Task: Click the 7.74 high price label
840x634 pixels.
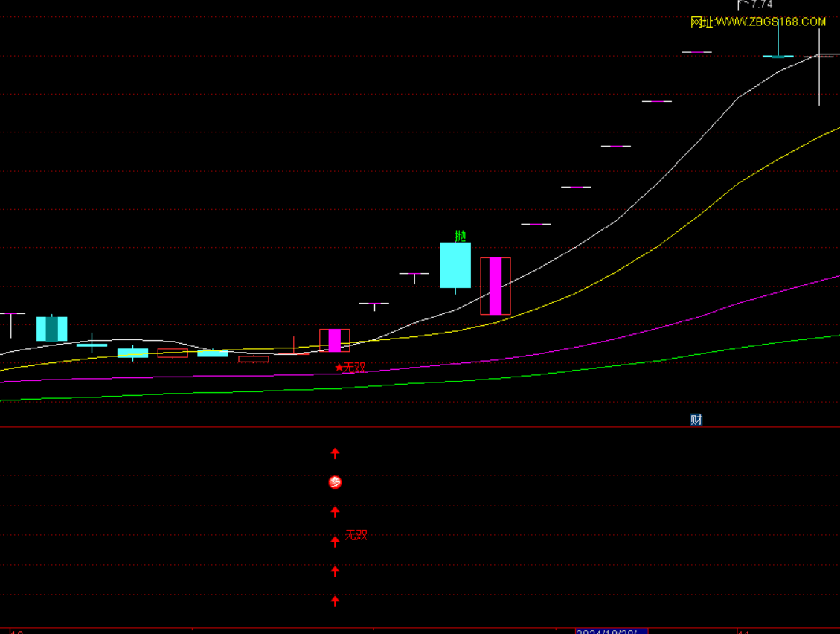Action: click(761, 4)
